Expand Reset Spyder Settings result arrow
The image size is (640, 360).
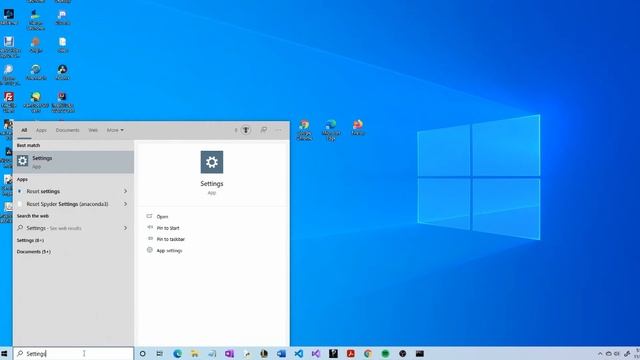(125, 204)
